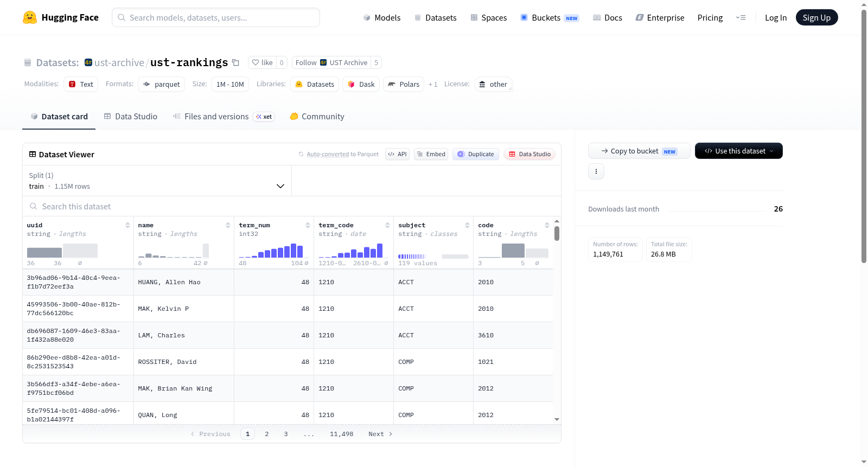This screenshot has height=467, width=868.
Task: Go to page 3 of results
Action: (x=286, y=434)
